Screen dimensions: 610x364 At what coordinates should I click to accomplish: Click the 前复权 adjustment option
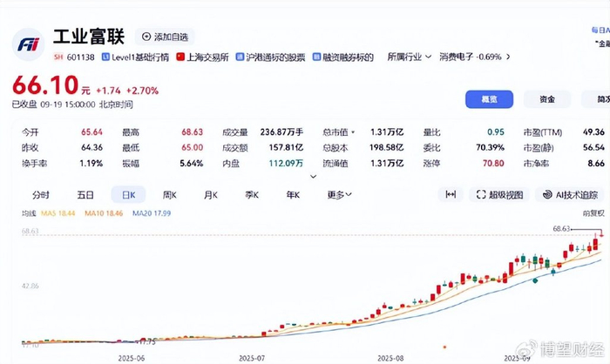click(593, 213)
